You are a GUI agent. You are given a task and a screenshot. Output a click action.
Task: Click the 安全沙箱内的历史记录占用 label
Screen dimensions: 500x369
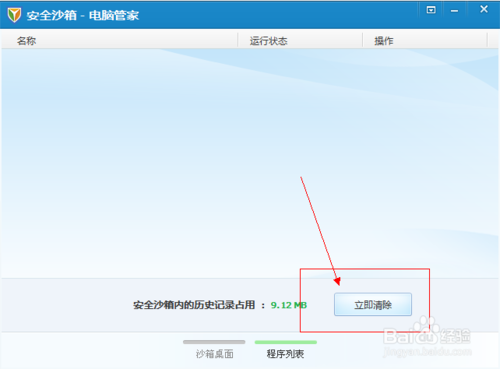pos(194,305)
